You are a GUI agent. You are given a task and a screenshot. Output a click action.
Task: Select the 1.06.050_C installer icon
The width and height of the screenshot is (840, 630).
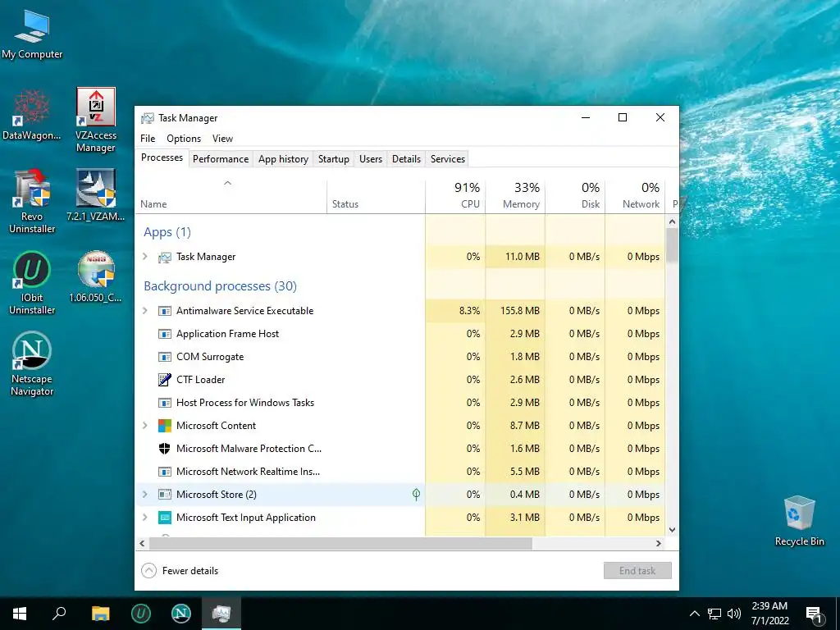click(96, 276)
